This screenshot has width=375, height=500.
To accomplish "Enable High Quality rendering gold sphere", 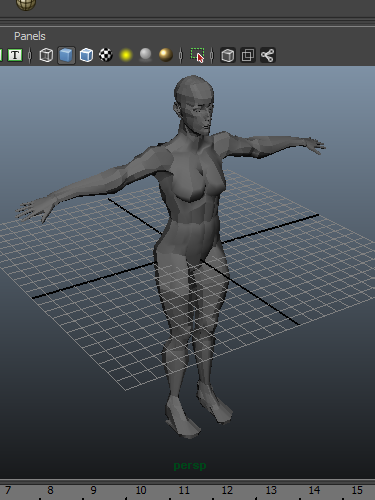I will (x=166, y=55).
